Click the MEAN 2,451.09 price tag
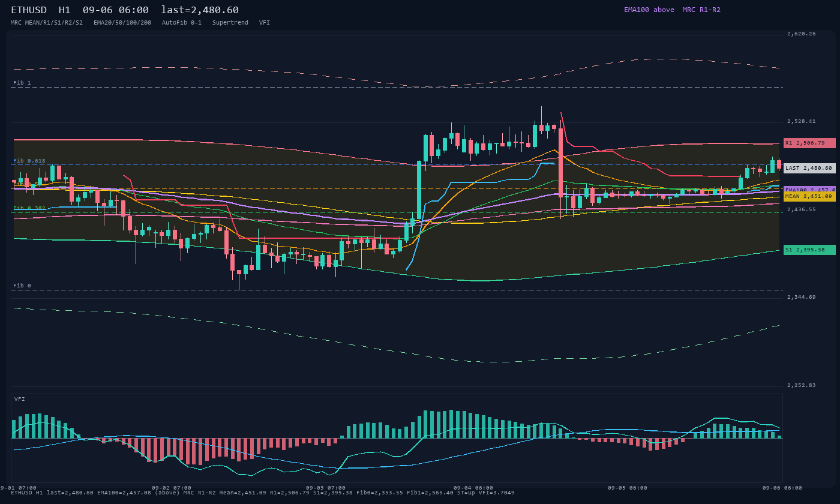The width and height of the screenshot is (840, 504). [x=809, y=196]
